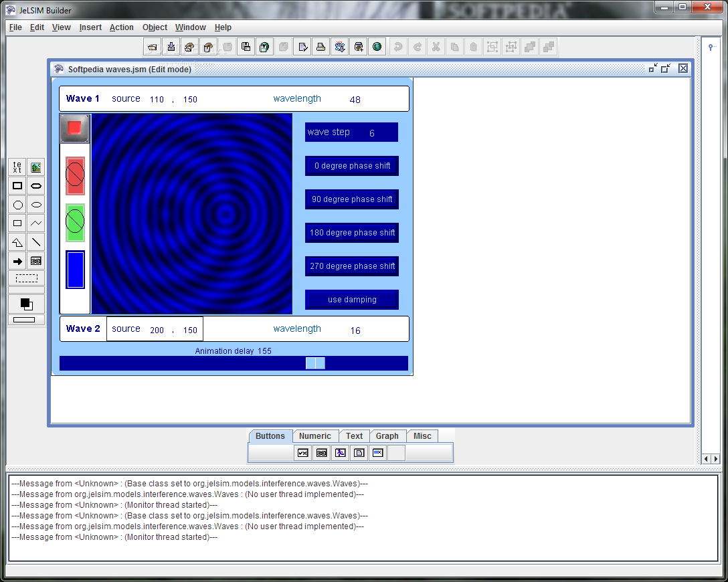
Task: Select the octagon circle shape tool
Action: [17, 205]
